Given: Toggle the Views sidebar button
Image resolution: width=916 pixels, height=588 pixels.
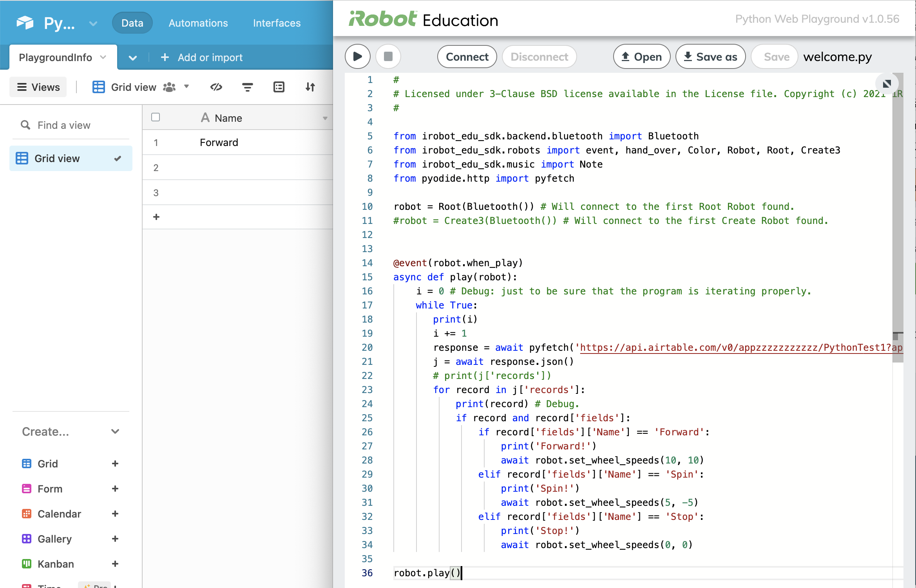Looking at the screenshot, I should [x=38, y=87].
